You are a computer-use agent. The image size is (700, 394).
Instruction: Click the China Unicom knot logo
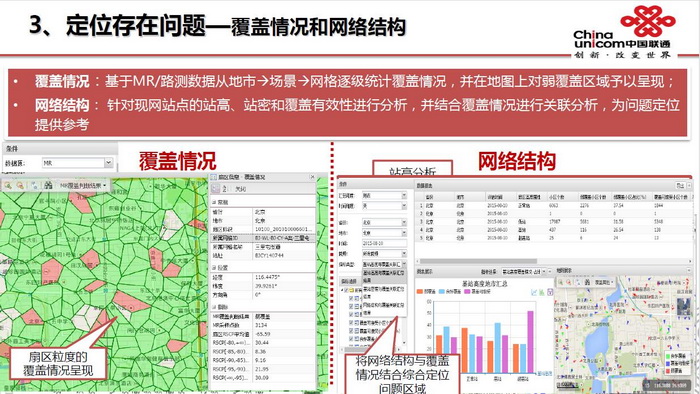click(648, 21)
